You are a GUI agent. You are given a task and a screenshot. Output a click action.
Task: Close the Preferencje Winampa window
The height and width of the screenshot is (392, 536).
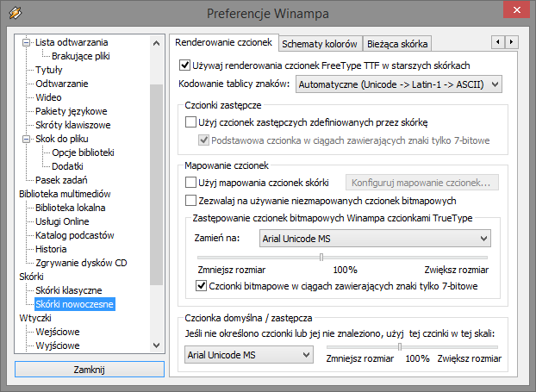point(516,10)
